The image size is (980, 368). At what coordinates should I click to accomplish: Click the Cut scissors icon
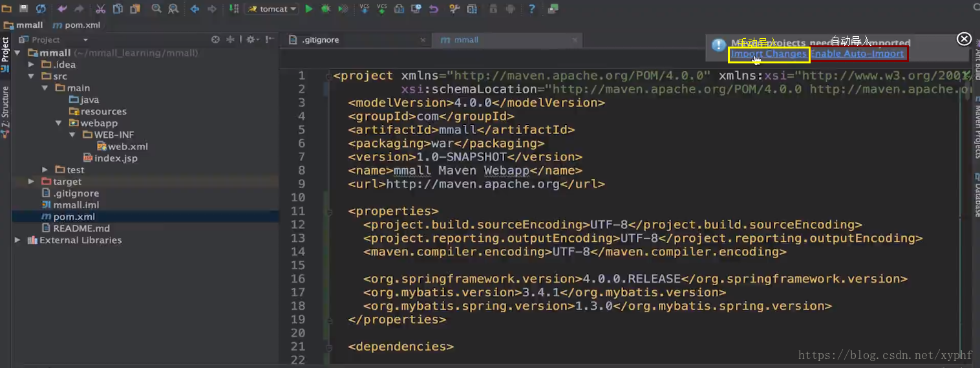click(101, 9)
